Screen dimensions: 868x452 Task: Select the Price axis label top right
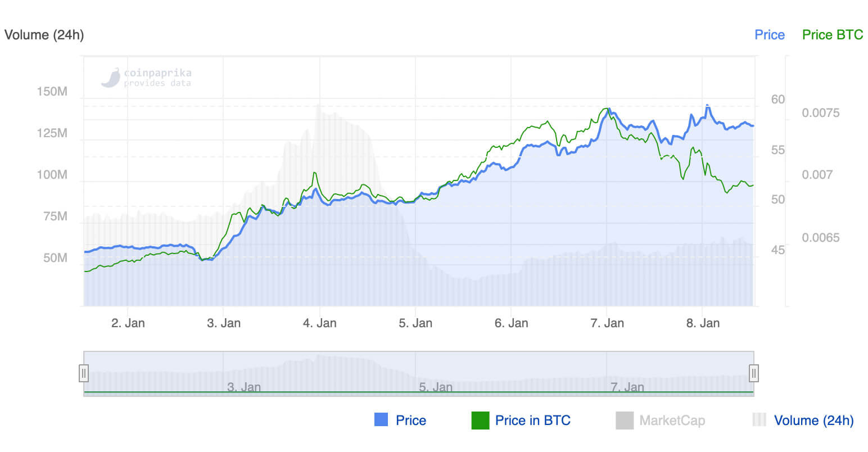[x=769, y=34]
